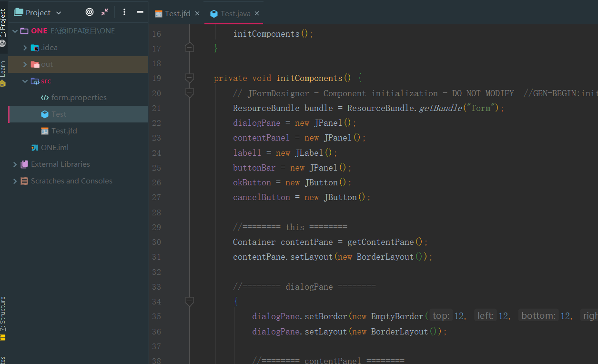Switch to the Test.jfd tab

point(177,13)
